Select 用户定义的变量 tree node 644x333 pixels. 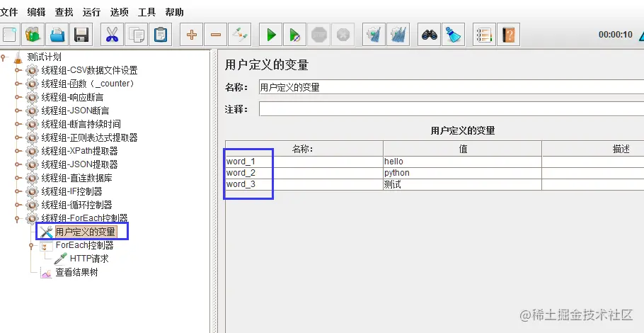point(86,232)
